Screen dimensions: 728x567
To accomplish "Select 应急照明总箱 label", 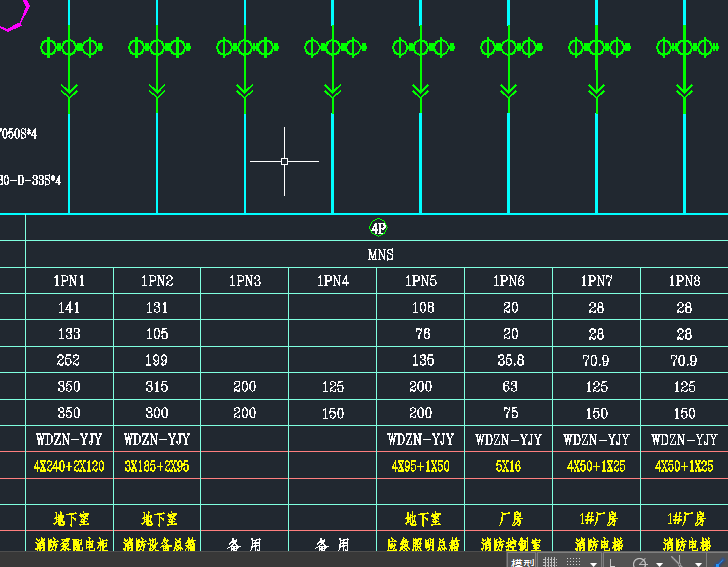I will 423,544.
